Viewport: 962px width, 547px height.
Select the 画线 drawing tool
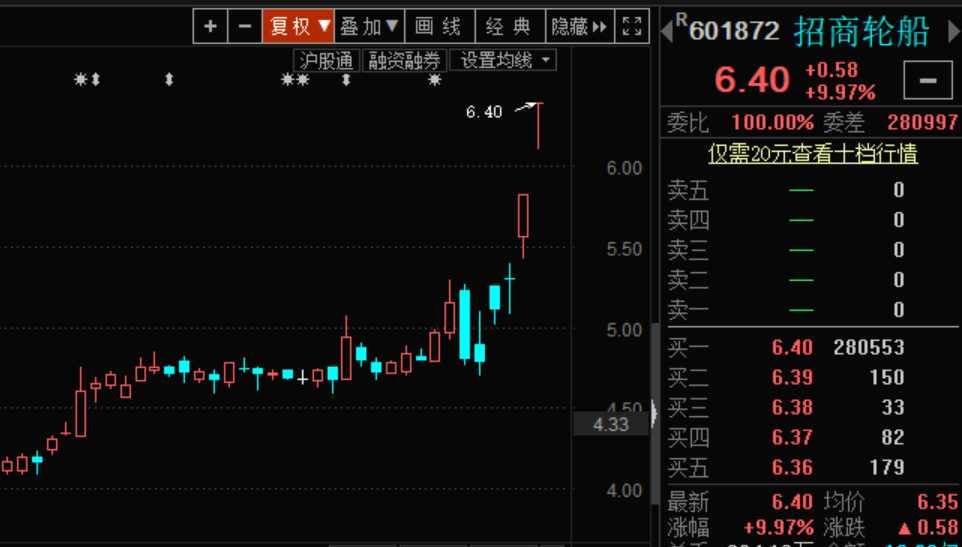tap(439, 26)
